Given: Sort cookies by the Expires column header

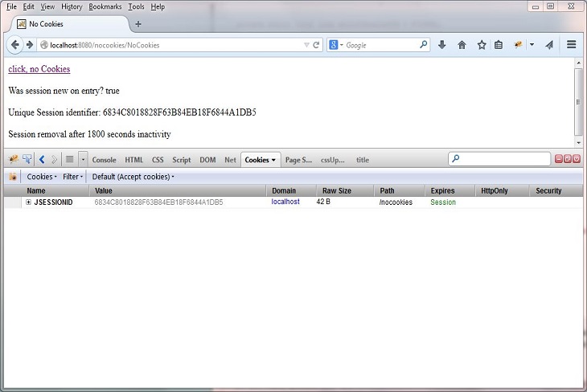Looking at the screenshot, I should (449, 190).
